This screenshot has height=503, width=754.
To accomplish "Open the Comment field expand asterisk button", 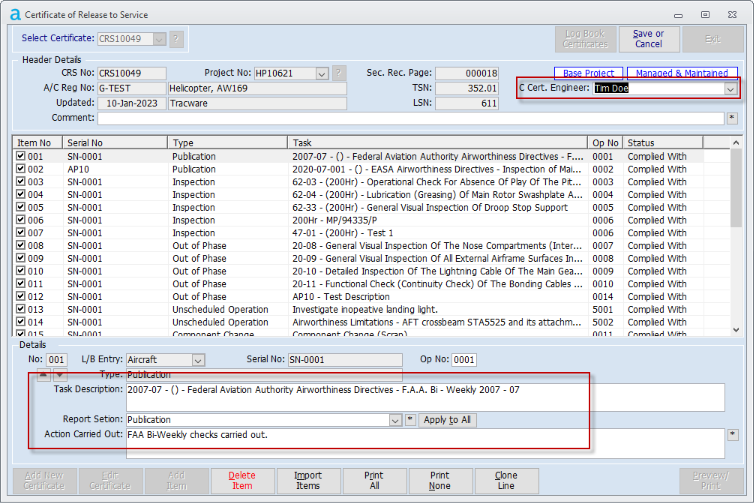I will (732, 118).
